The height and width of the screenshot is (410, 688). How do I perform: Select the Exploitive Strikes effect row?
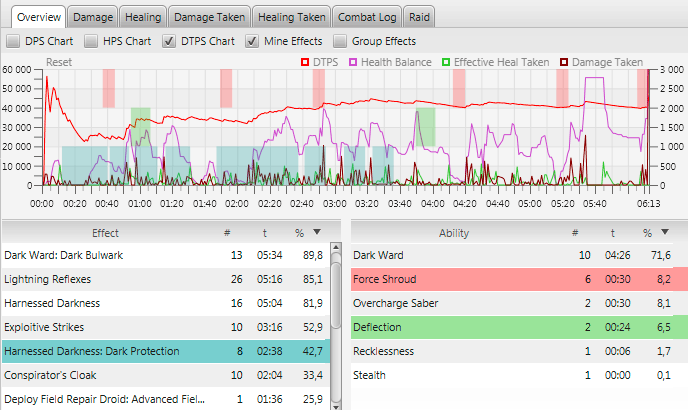click(x=166, y=327)
